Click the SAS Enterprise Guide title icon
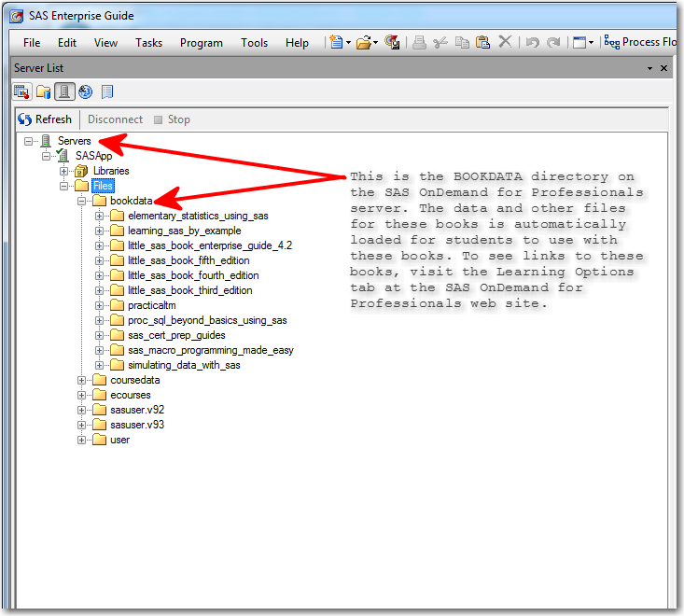The image size is (684, 616). click(x=17, y=16)
